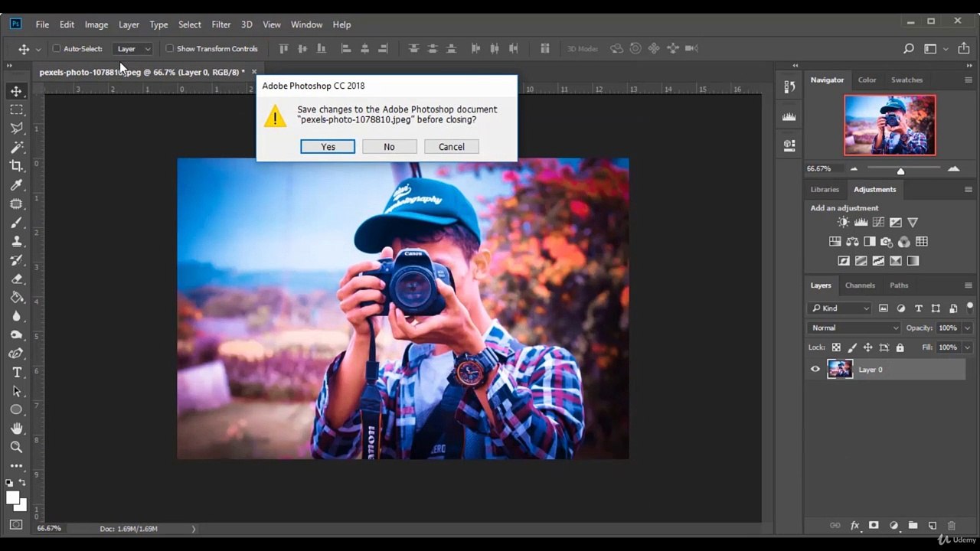Image resolution: width=980 pixels, height=551 pixels.
Task: Open the Navigator panel menu
Action: coord(969,80)
